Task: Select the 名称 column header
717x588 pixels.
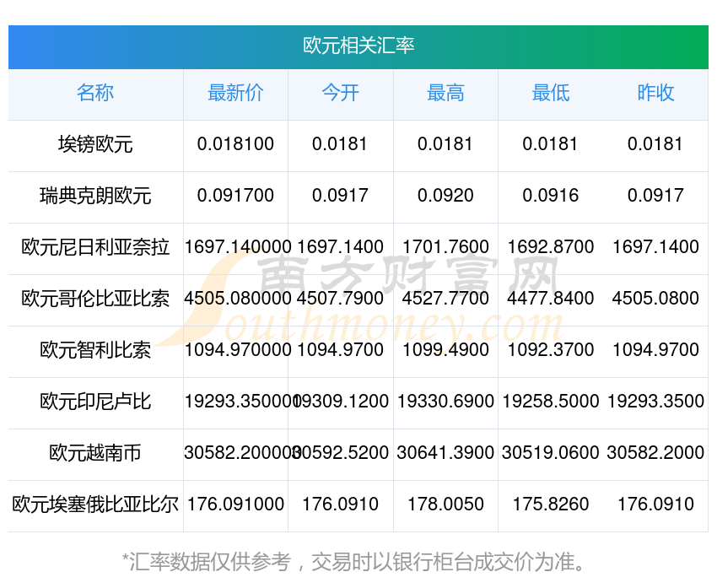Action: pos(95,93)
